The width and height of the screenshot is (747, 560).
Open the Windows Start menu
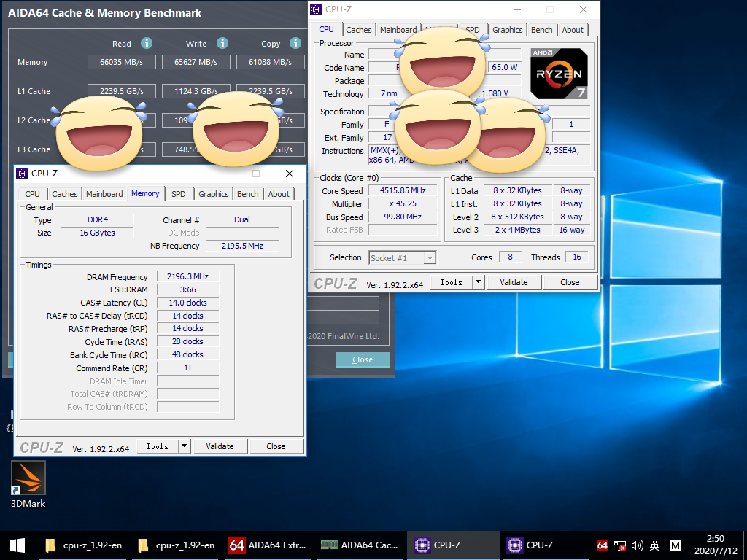click(x=18, y=545)
